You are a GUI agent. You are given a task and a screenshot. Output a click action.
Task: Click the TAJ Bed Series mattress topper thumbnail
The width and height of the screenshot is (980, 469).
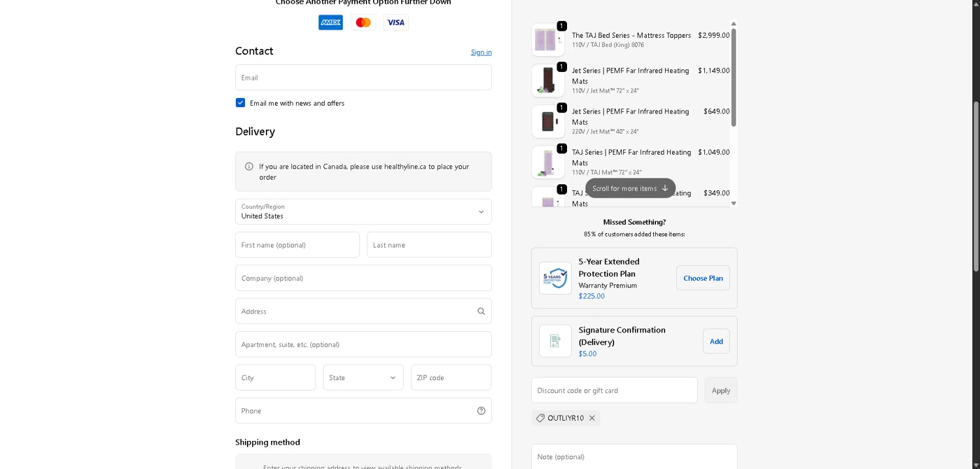pyautogui.click(x=547, y=40)
